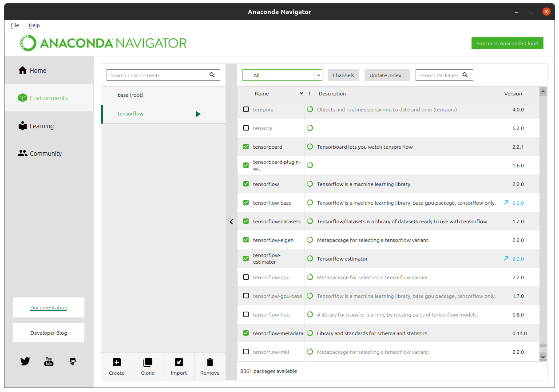Click the type icon for tempora package
This screenshot has height=392, width=559.
[310, 109]
